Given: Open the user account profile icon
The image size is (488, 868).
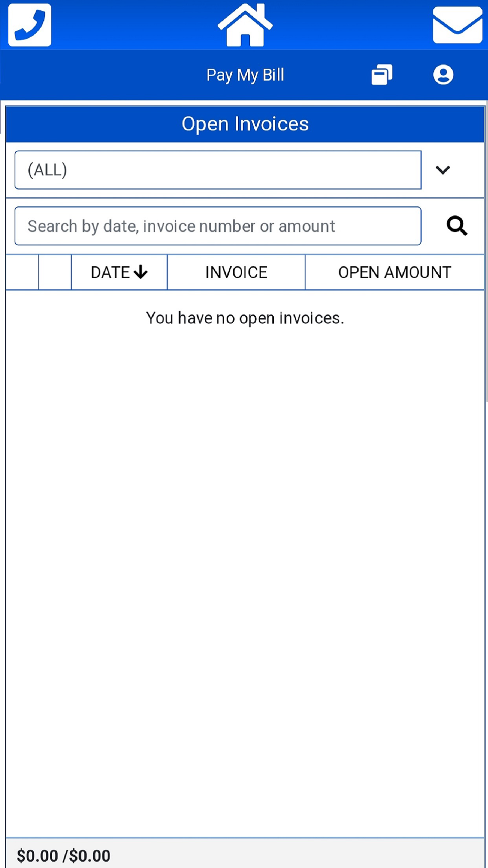Looking at the screenshot, I should 443,75.
